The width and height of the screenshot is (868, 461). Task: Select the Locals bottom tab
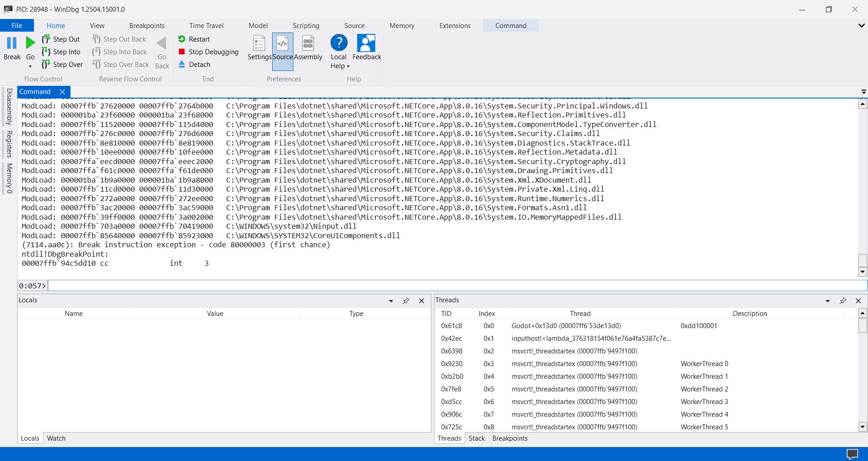(x=30, y=438)
